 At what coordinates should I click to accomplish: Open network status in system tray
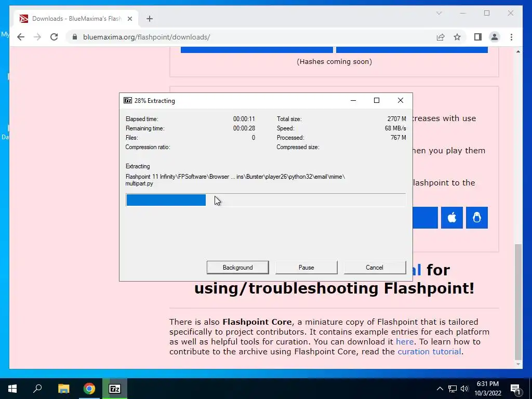click(x=453, y=389)
